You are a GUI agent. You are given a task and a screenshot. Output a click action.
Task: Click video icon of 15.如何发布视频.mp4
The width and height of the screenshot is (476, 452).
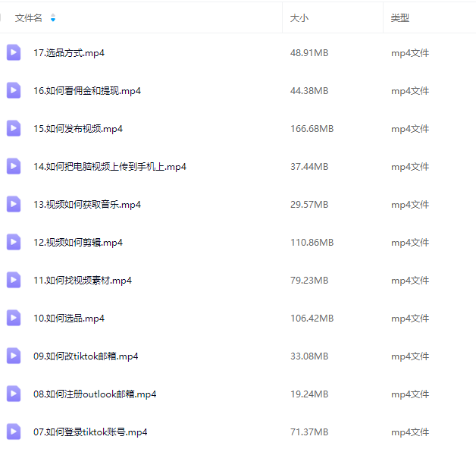[x=14, y=128]
